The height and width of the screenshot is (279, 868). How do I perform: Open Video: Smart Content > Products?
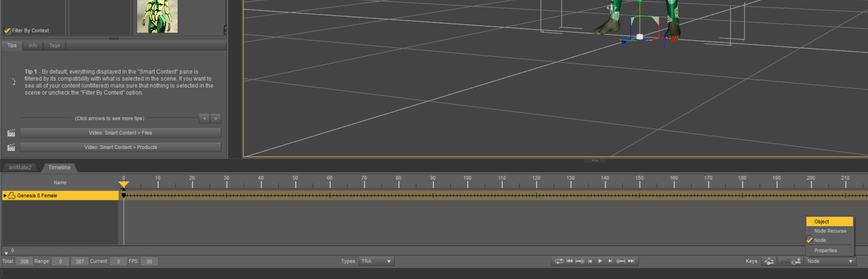coord(120,148)
